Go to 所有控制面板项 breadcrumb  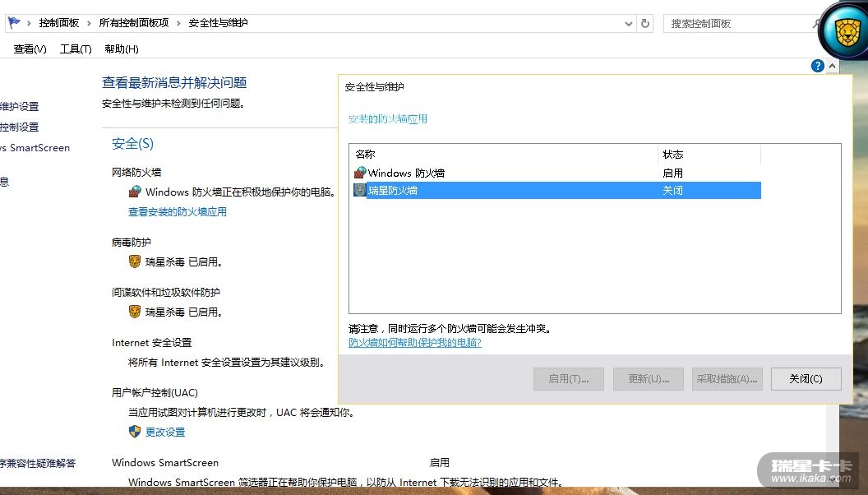pyautogui.click(x=134, y=23)
